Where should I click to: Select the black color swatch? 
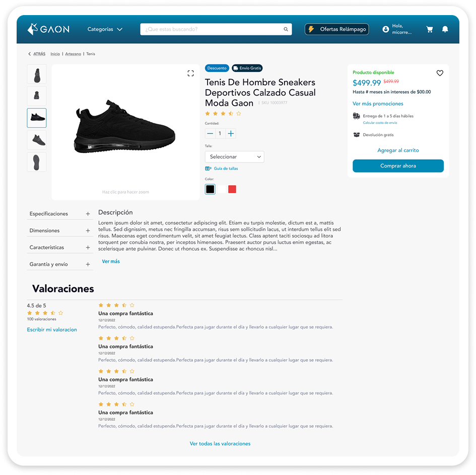point(210,189)
